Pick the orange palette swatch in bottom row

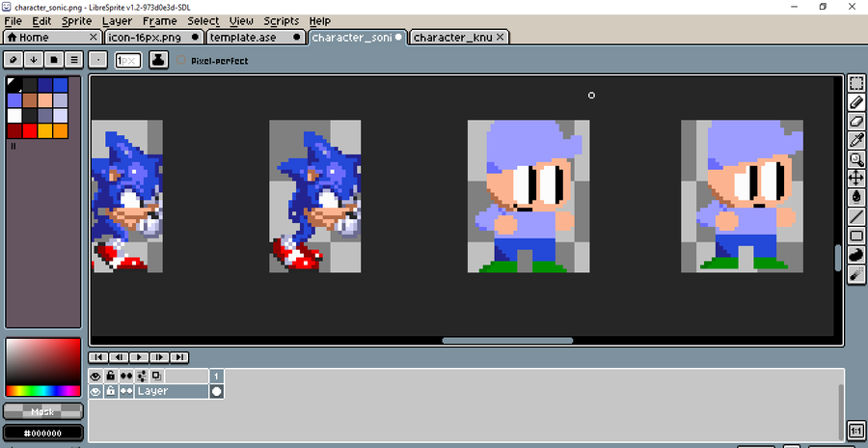coord(60,131)
